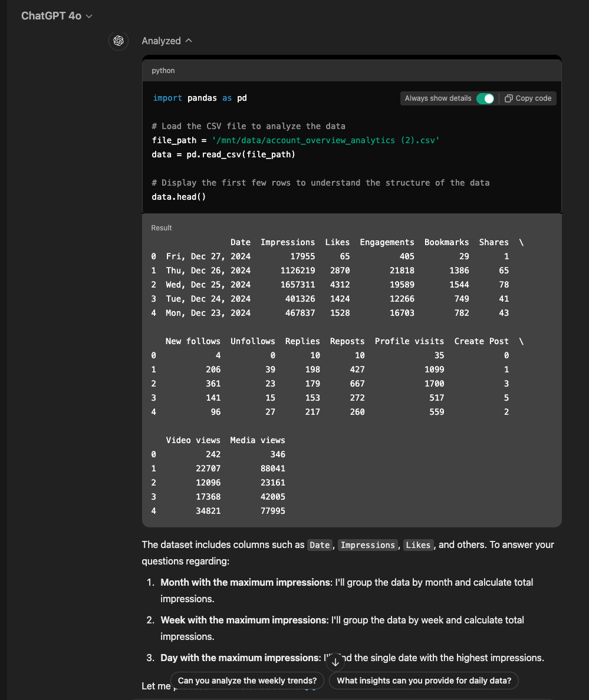Screen dimensions: 589x700
Task: Click the 'Fri, Dec 27, 2024' date cell
Action: [x=208, y=257]
